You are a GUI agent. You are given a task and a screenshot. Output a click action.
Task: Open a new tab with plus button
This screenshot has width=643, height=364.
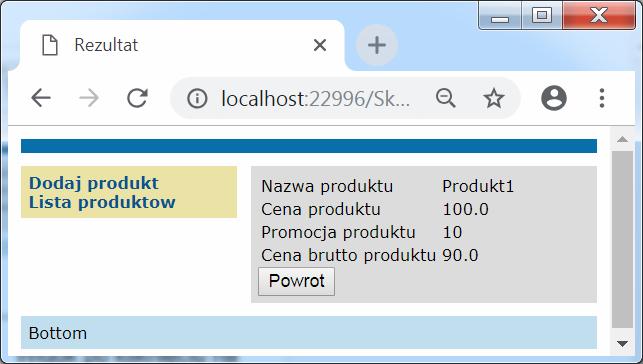point(377,45)
